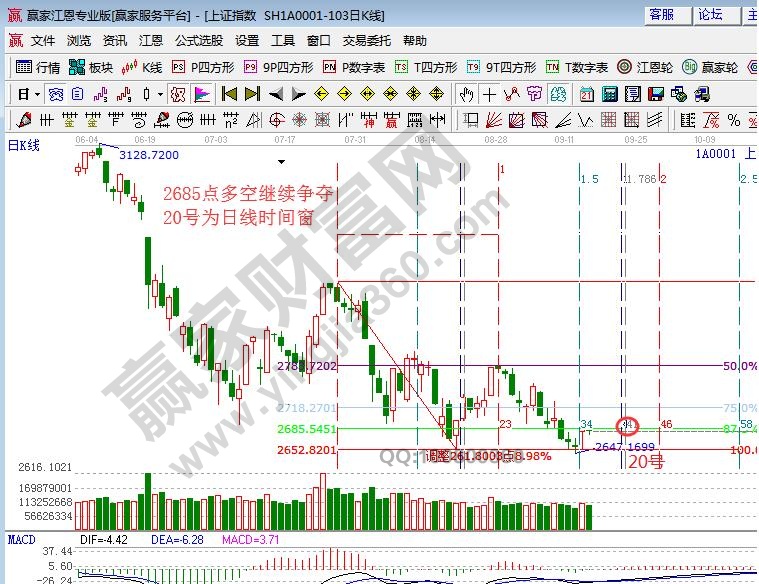Click the 客服 customer service button
This screenshot has height=584, width=759.
(x=661, y=15)
